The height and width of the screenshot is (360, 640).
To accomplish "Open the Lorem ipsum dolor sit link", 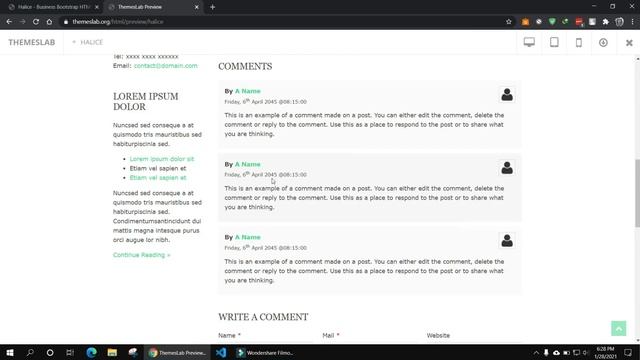I will (162, 159).
